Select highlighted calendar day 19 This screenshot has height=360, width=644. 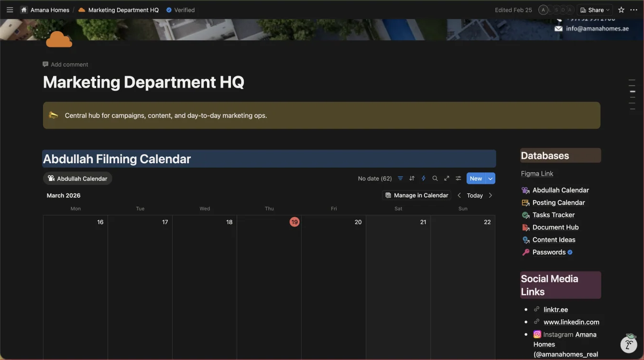[x=295, y=222]
